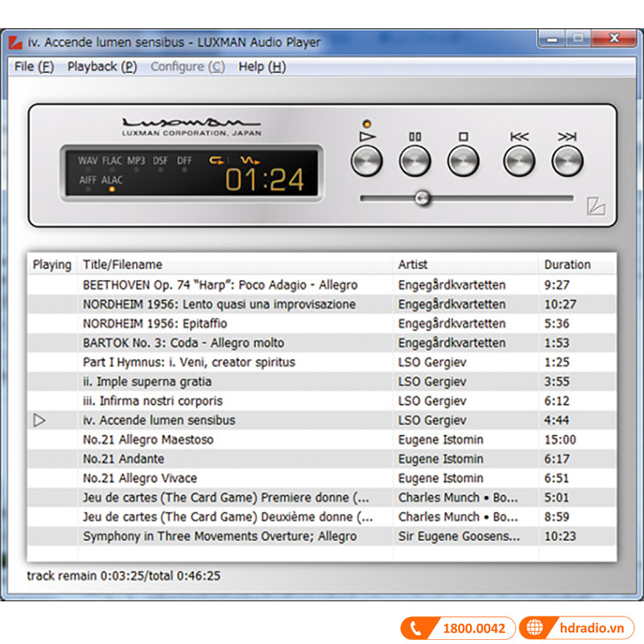Pause playback with the pause button

[415, 161]
